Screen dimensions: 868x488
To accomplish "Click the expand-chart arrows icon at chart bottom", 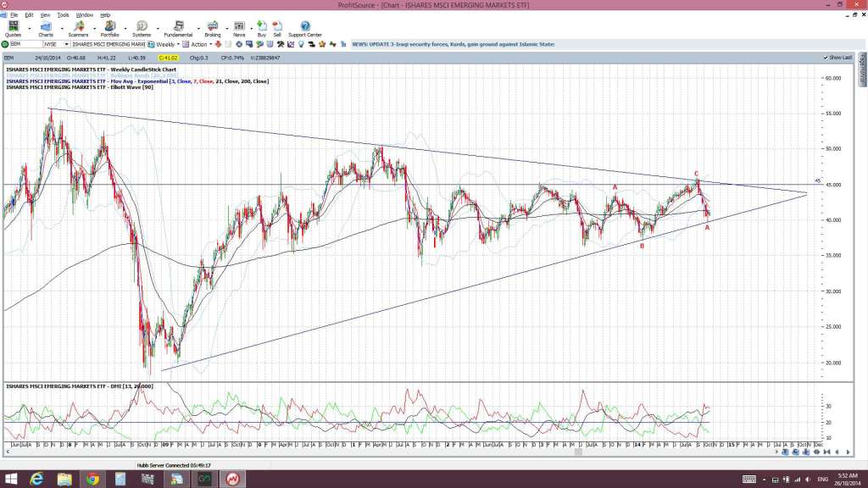I will [816, 452].
